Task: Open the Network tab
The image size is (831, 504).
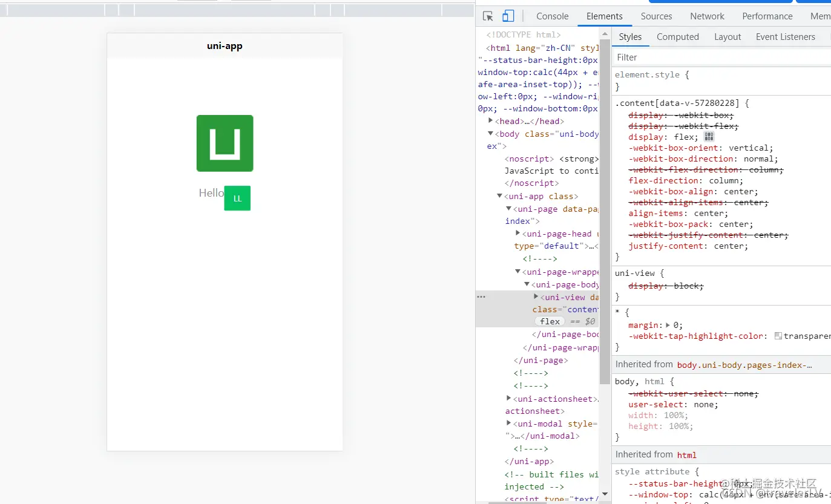Action: (707, 16)
